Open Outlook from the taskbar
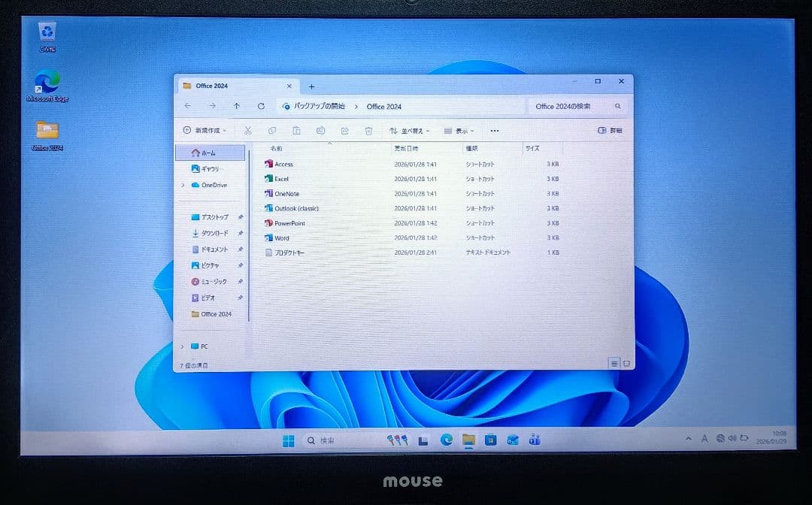This screenshot has height=505, width=812. (512, 440)
